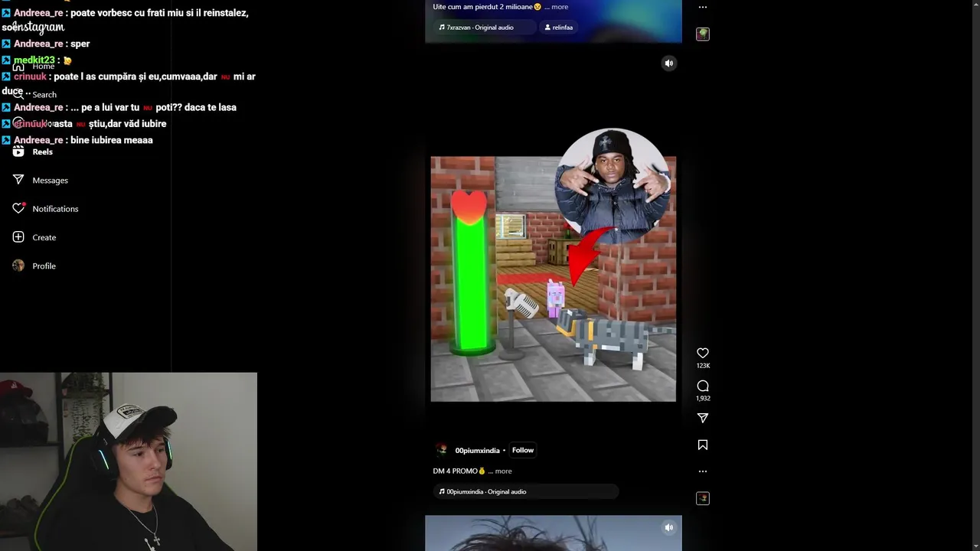Screen dimensions: 980x551
Task: Click the Notifications heart icon in sidebar
Action: click(x=18, y=208)
